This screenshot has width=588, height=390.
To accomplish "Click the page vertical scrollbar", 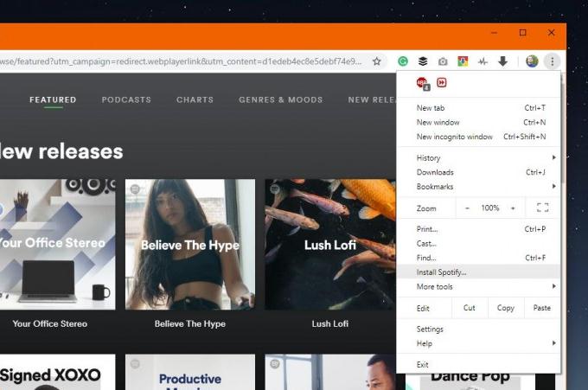I will point(563,131).
